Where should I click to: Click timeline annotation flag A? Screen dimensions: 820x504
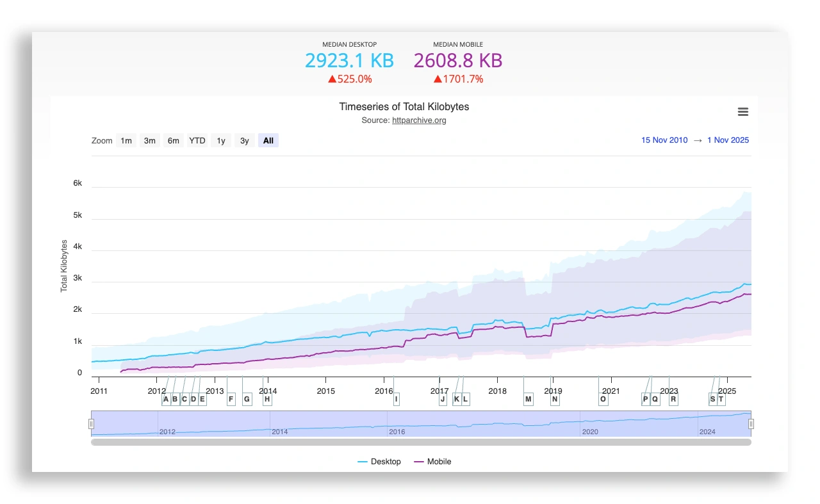coord(166,400)
